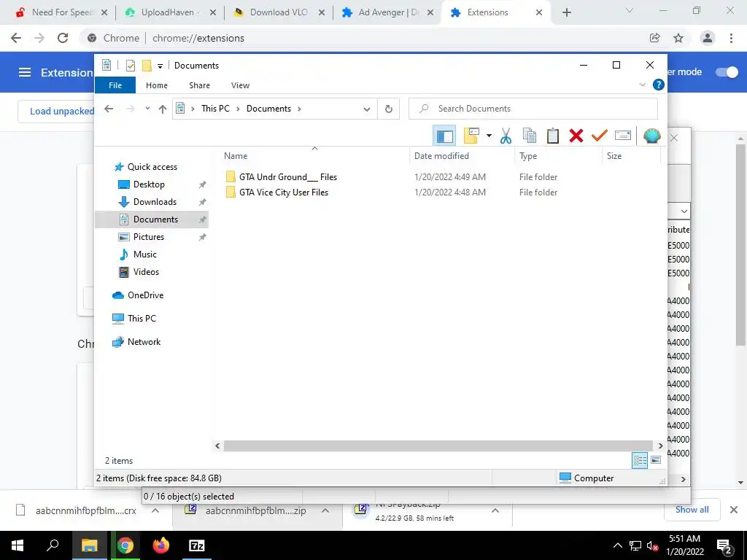Bookmark this page with star icon
747x560 pixels.
(x=678, y=38)
